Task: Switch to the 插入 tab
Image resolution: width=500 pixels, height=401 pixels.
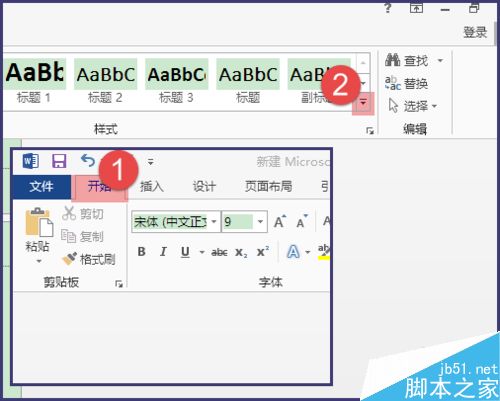Action: click(x=152, y=187)
